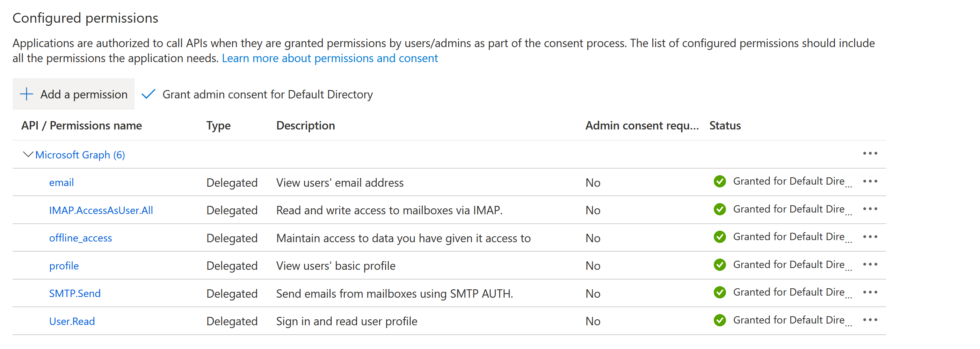Open the Add a permission dialog
Viewport: 980px width, 349px height.
coord(73,94)
